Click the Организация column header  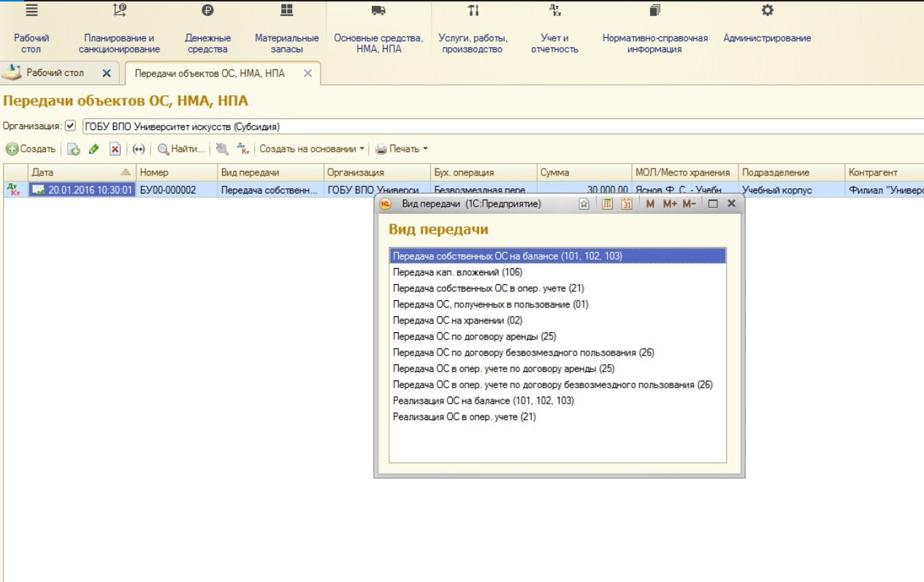tap(376, 172)
